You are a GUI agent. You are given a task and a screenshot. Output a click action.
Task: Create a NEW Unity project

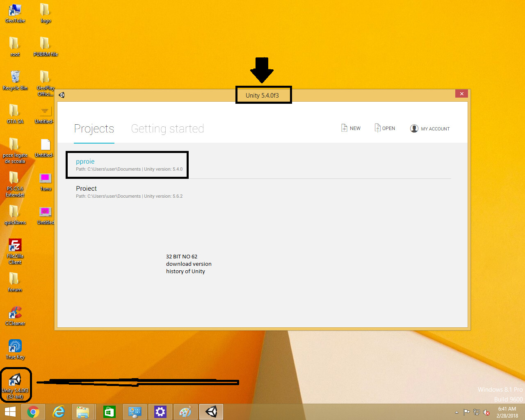[x=351, y=128]
